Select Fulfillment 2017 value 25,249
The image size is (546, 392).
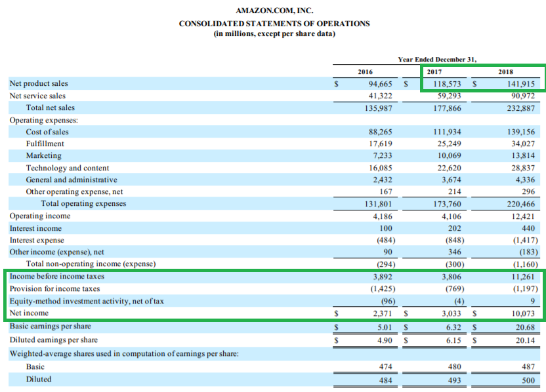(x=449, y=144)
